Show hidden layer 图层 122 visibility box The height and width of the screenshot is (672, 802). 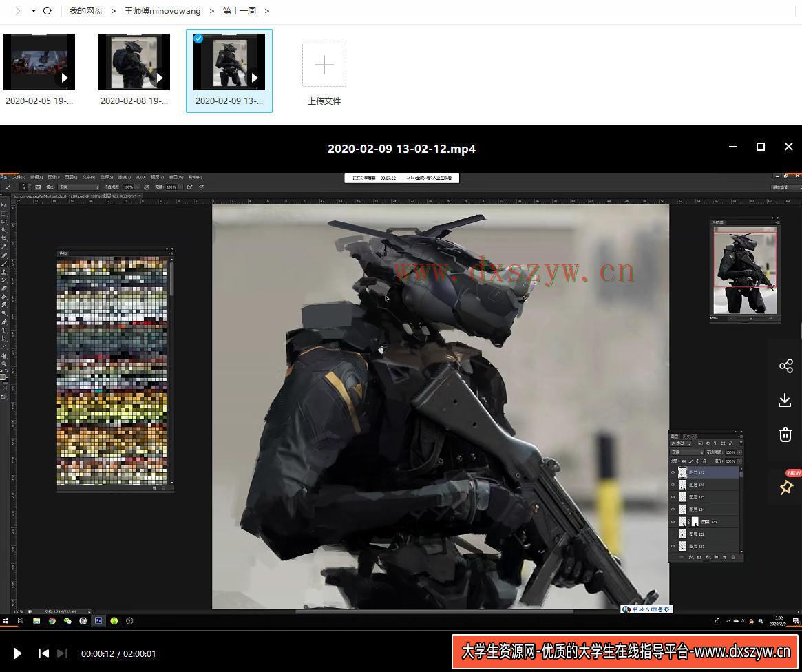(x=673, y=534)
